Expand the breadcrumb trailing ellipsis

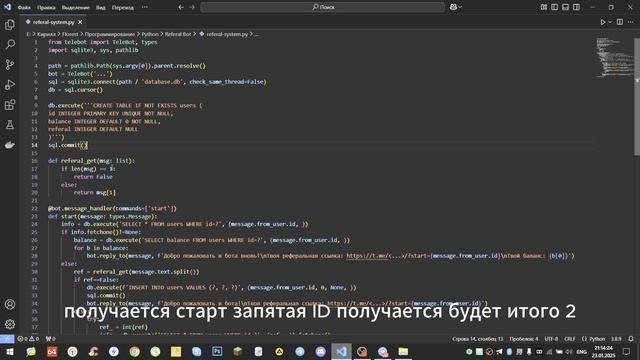257,34
